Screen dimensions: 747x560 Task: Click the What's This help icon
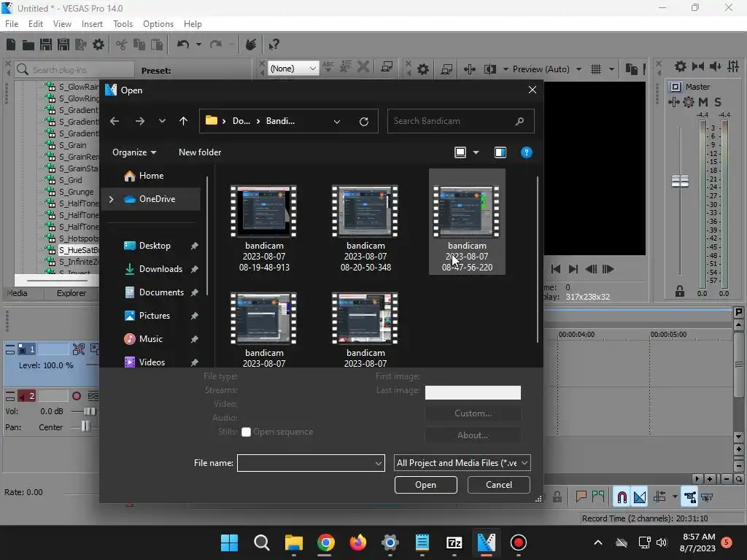coord(274,44)
